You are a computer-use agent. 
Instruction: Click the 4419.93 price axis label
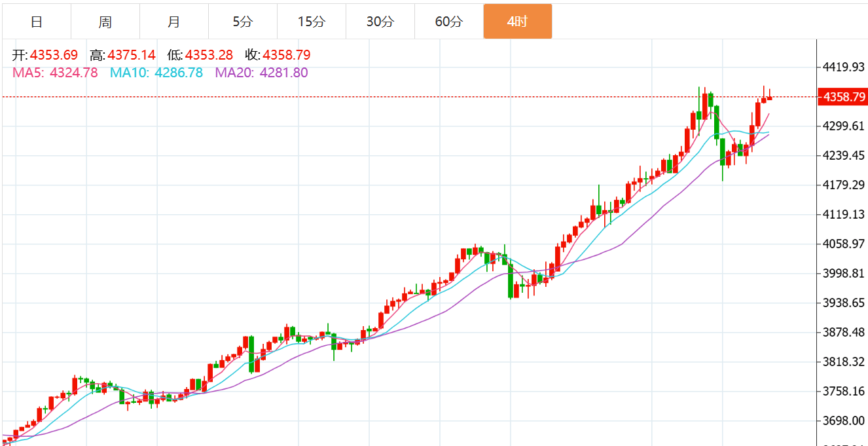tap(843, 67)
